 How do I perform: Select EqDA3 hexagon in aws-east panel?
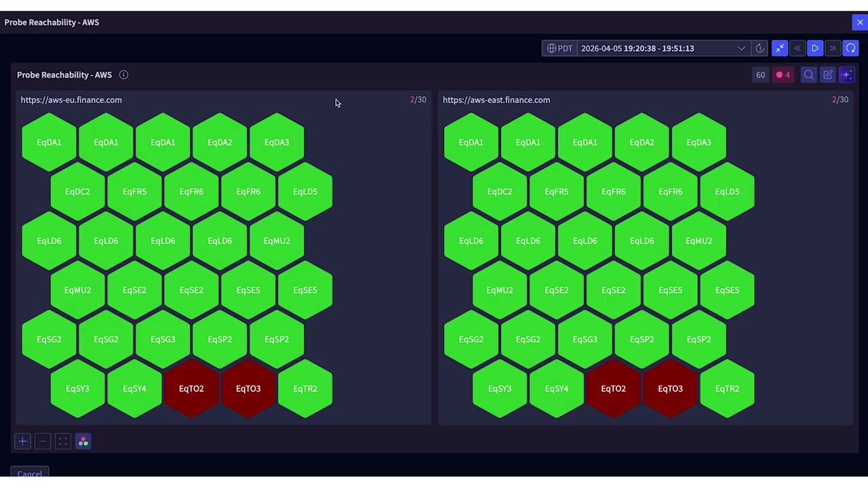(698, 142)
